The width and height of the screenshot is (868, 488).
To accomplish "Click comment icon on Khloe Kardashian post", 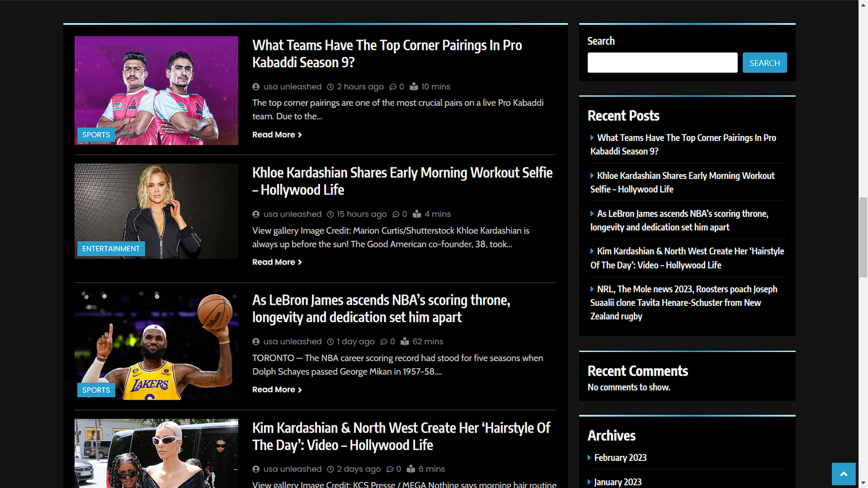I will (396, 214).
